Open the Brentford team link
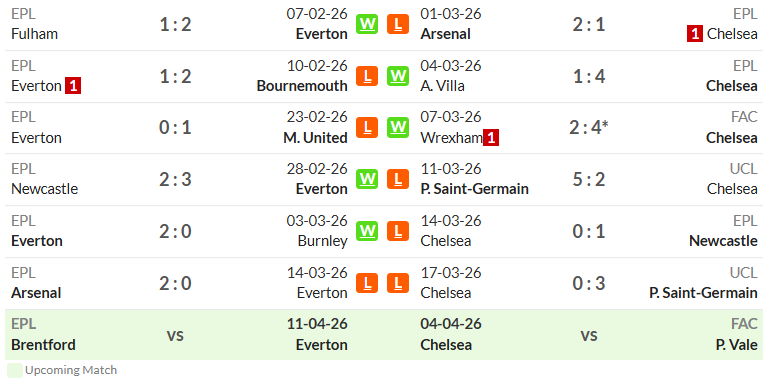Image resolution: width=766 pixels, height=390 pixels. [x=43, y=345]
